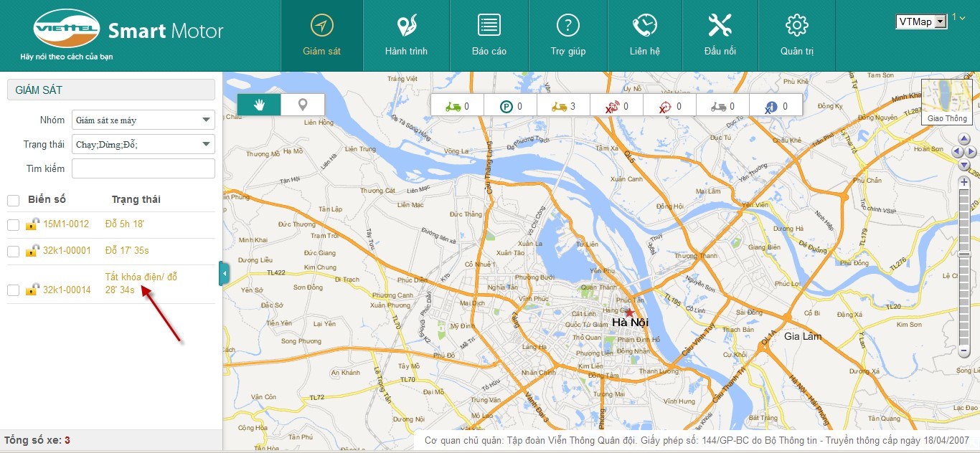This screenshot has height=453, width=980.
Task: Select the hand pan tool on map
Action: coord(259,105)
